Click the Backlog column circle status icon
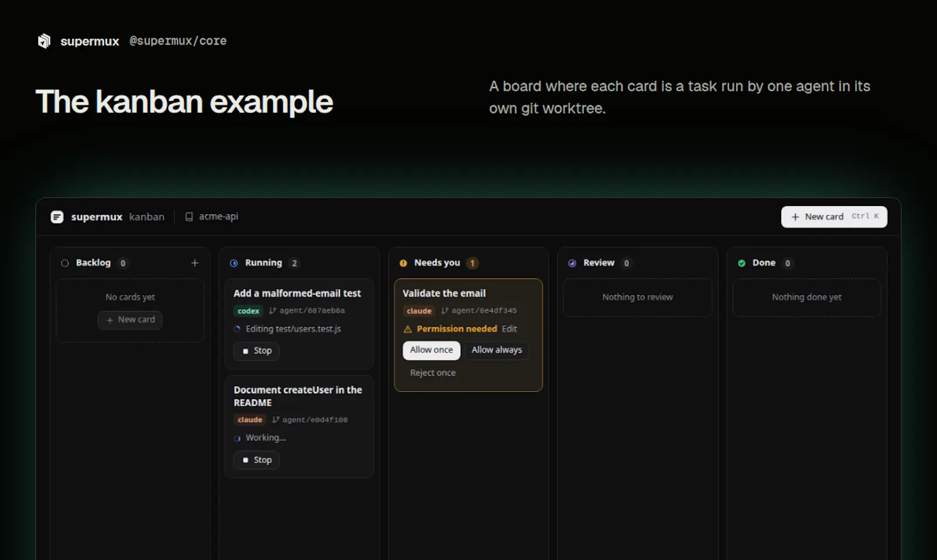 coord(65,263)
